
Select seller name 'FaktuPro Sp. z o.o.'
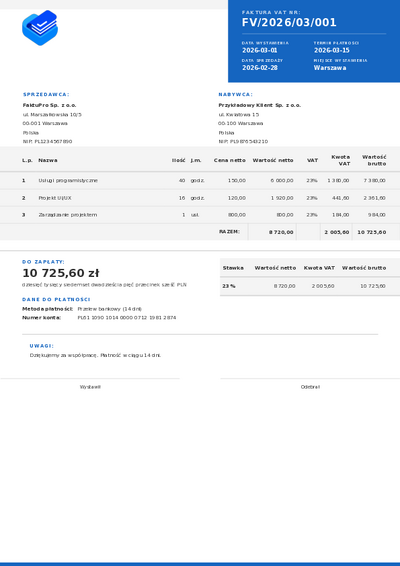coord(49,105)
